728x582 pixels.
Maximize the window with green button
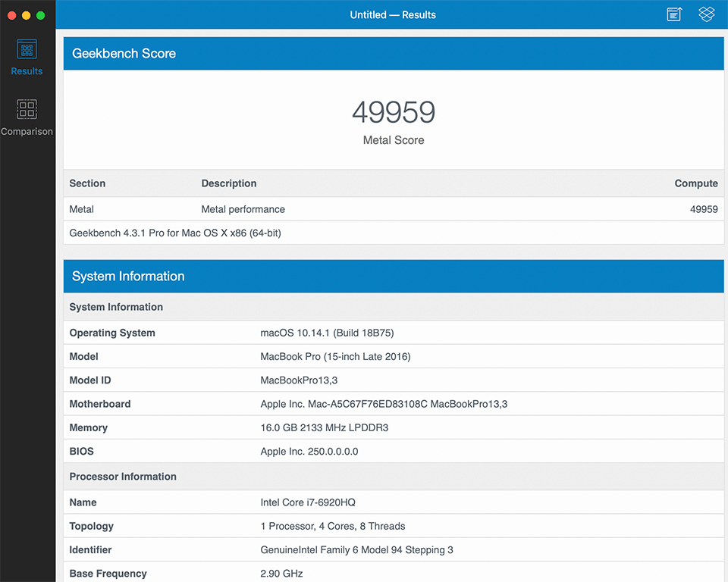click(41, 15)
